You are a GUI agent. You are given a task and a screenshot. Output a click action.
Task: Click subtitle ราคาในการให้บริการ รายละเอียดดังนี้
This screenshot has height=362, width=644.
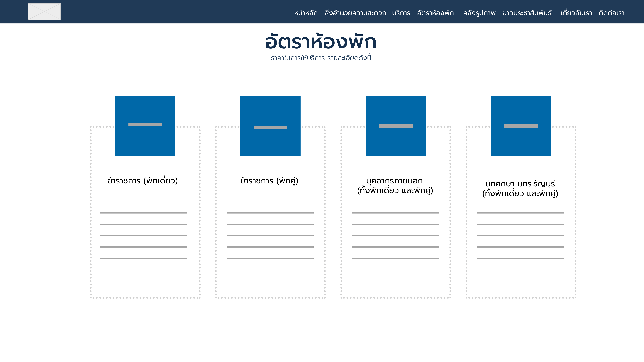tap(321, 57)
